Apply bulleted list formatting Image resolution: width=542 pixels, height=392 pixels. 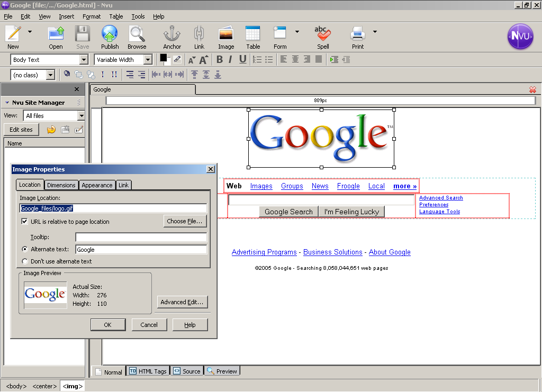268,59
